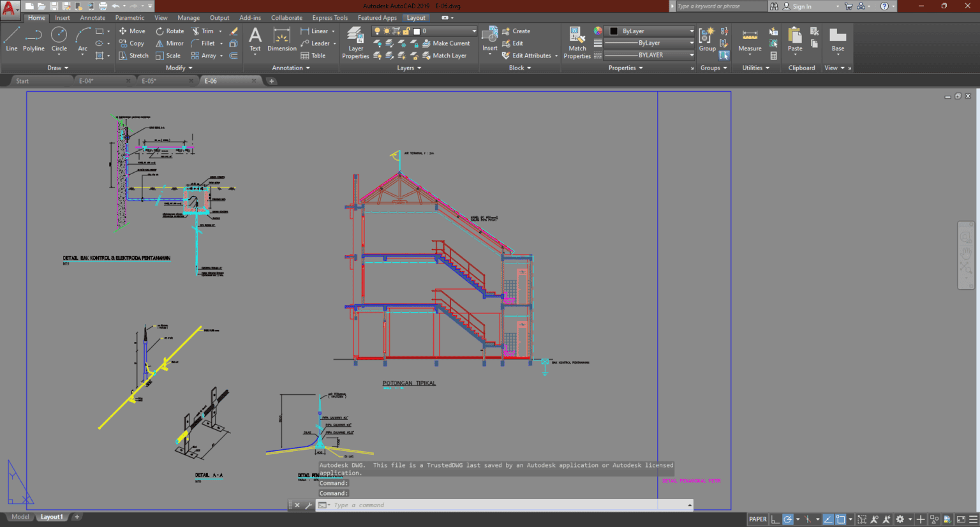Activate the Rotate tool
Image resolution: width=980 pixels, height=527 pixels.
(170, 31)
